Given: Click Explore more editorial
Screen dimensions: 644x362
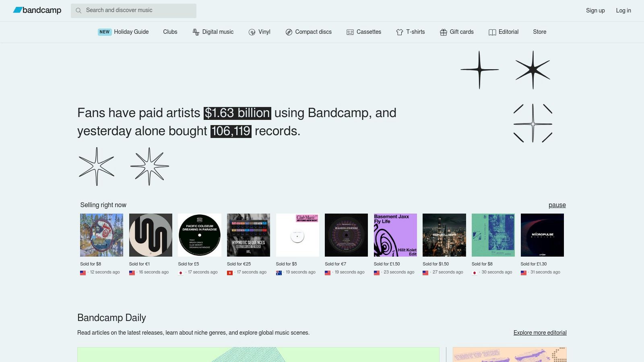Looking at the screenshot, I should pos(539,333).
